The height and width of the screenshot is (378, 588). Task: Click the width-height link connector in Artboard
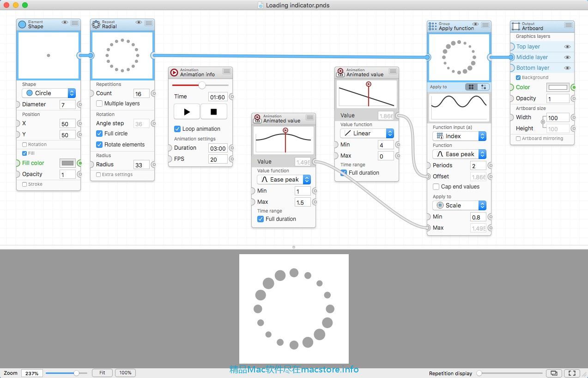(x=543, y=122)
